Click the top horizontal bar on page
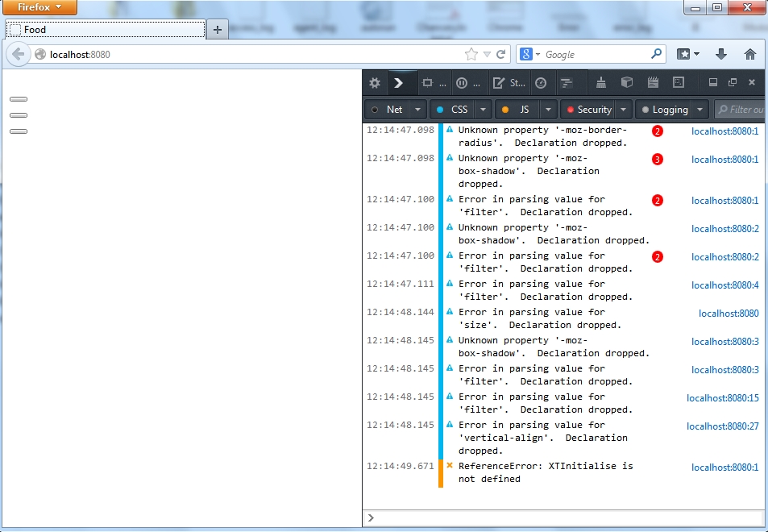This screenshot has width=768, height=532. [x=19, y=99]
